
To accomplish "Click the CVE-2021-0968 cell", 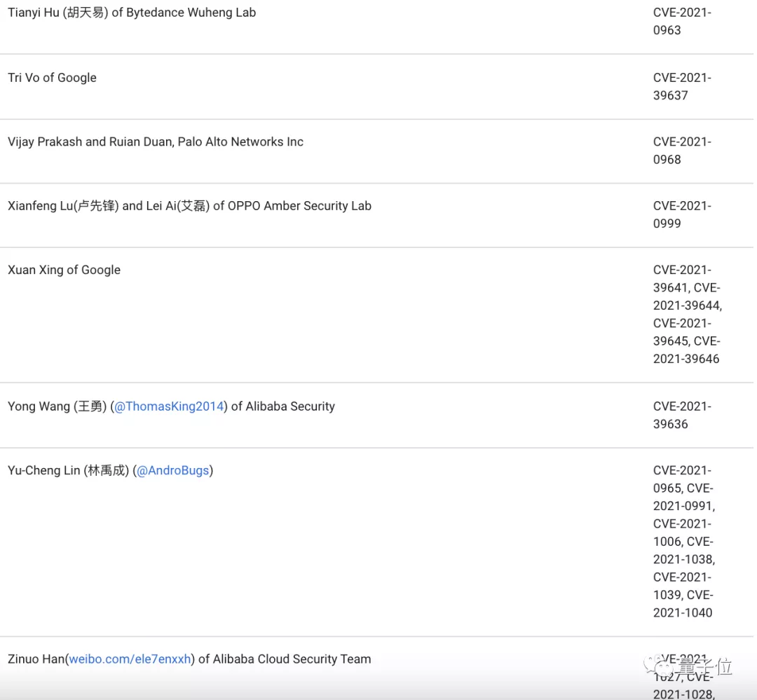I will [681, 151].
